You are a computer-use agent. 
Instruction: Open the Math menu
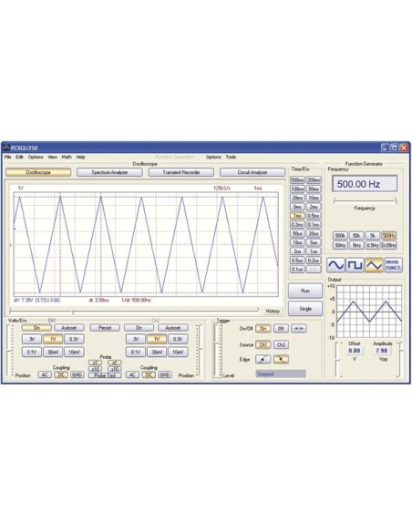click(67, 157)
